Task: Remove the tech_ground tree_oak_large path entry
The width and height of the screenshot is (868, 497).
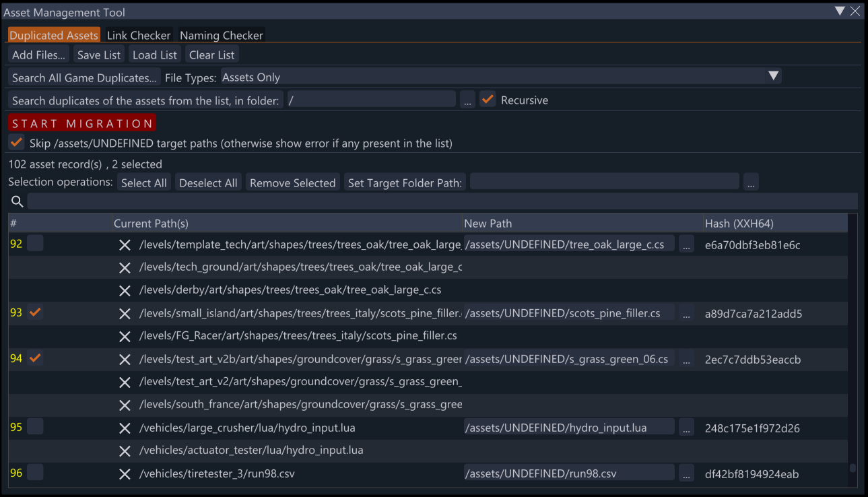Action: [x=125, y=268]
